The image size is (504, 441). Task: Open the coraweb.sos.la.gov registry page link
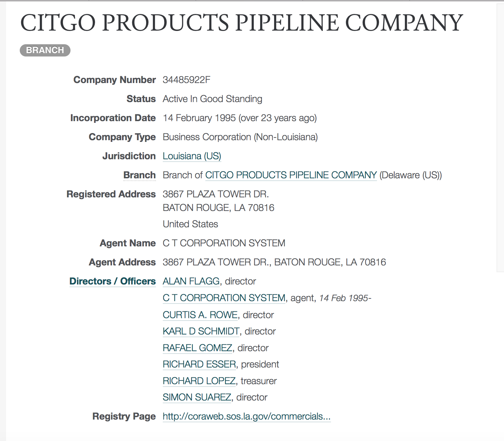[247, 416]
